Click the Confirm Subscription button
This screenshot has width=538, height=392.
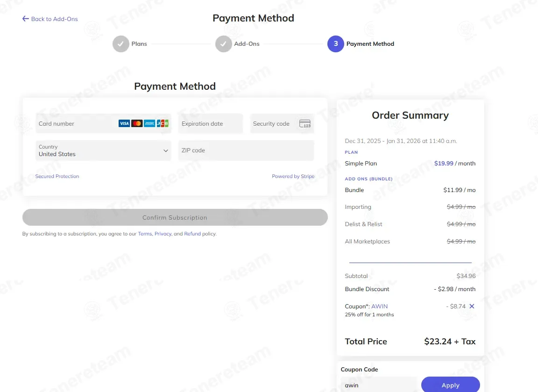click(x=175, y=217)
